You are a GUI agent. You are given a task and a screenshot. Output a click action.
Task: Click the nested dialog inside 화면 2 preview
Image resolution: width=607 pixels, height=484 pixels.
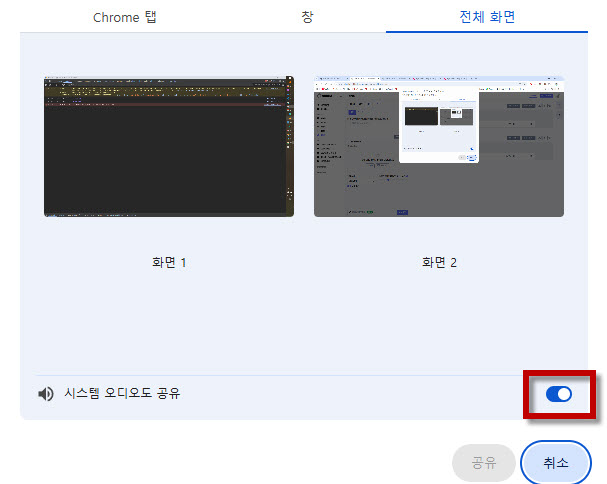[x=438, y=125]
